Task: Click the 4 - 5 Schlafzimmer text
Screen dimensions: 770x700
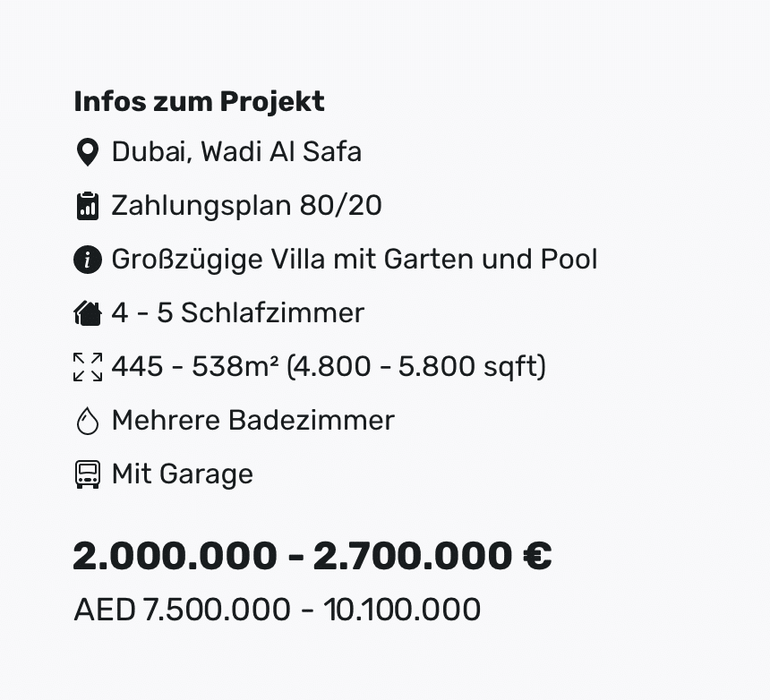Action: pos(238,312)
